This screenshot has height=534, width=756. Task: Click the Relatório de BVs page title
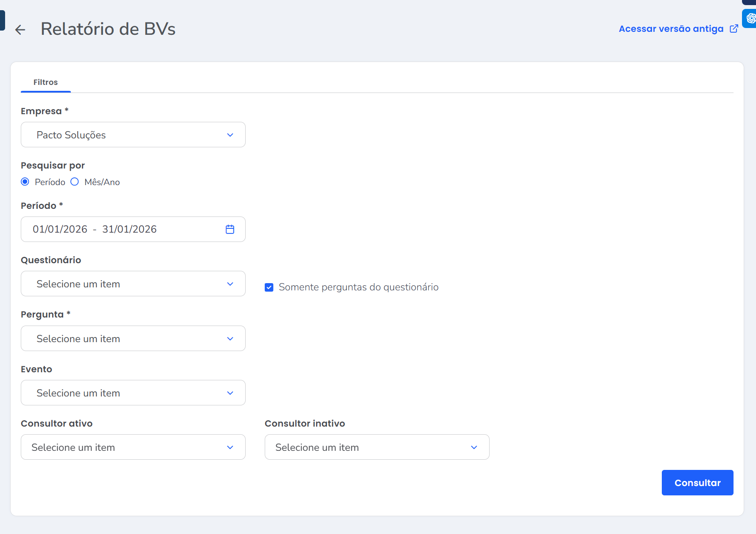coord(108,29)
